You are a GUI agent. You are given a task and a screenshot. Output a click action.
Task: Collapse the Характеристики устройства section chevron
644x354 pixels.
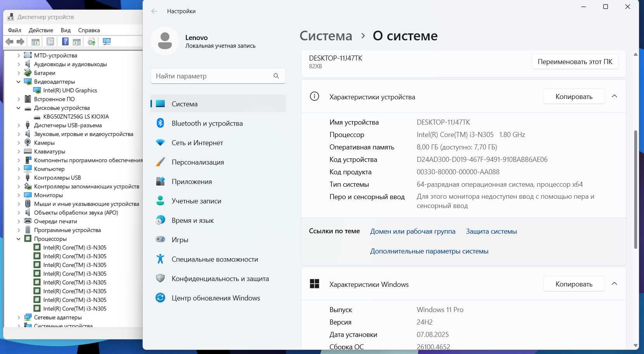615,96
